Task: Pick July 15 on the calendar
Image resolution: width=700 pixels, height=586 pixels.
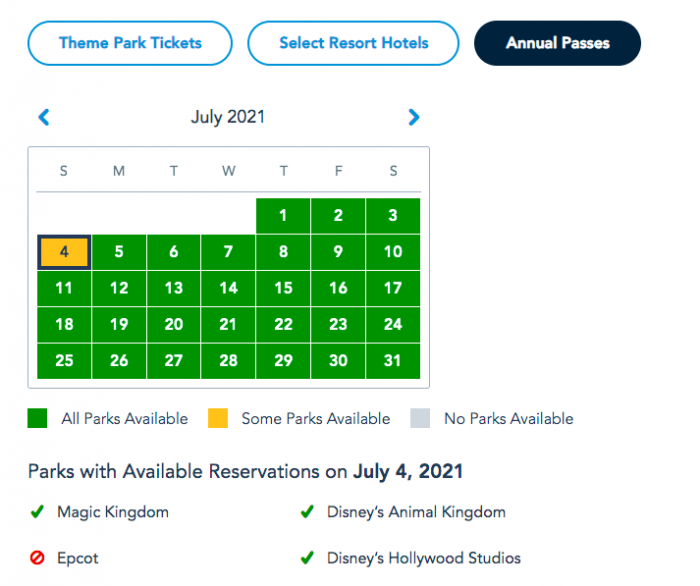Action: coord(283,288)
